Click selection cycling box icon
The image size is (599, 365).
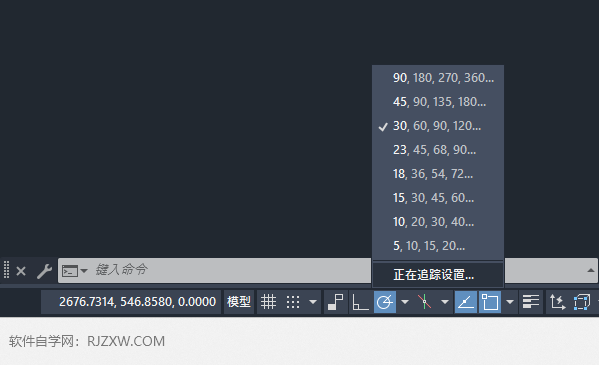click(582, 302)
